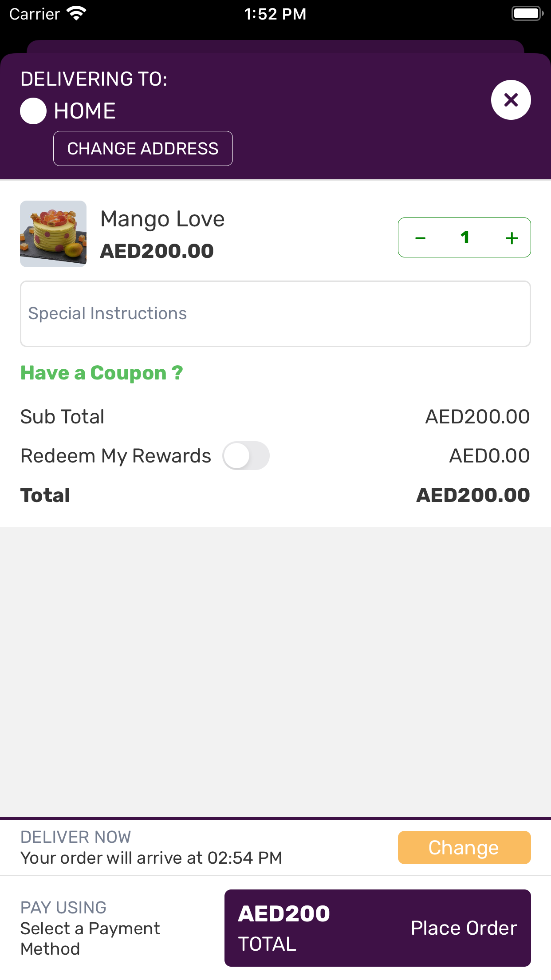This screenshot has width=551, height=980.
Task: Tap the Mango Love cake thumbnail
Action: coord(53,234)
